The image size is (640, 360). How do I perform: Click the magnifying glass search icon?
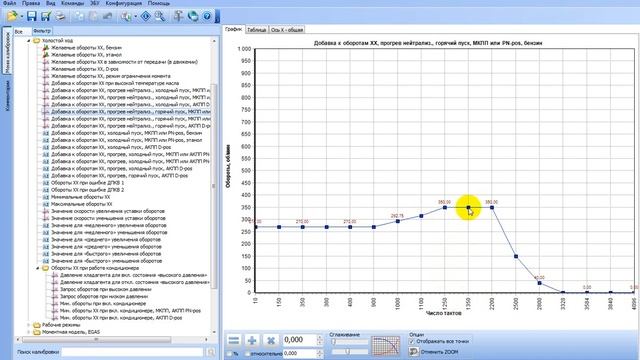(x=160, y=16)
